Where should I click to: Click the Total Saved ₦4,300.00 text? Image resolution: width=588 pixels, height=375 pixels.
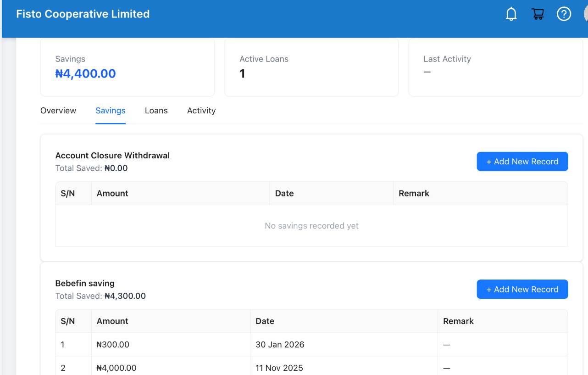100,296
